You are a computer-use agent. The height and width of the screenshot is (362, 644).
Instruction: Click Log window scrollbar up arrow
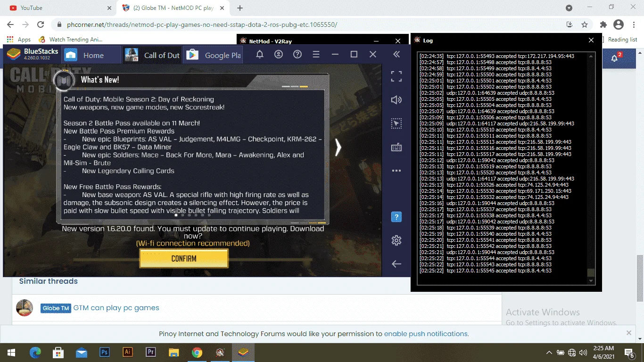(x=591, y=56)
